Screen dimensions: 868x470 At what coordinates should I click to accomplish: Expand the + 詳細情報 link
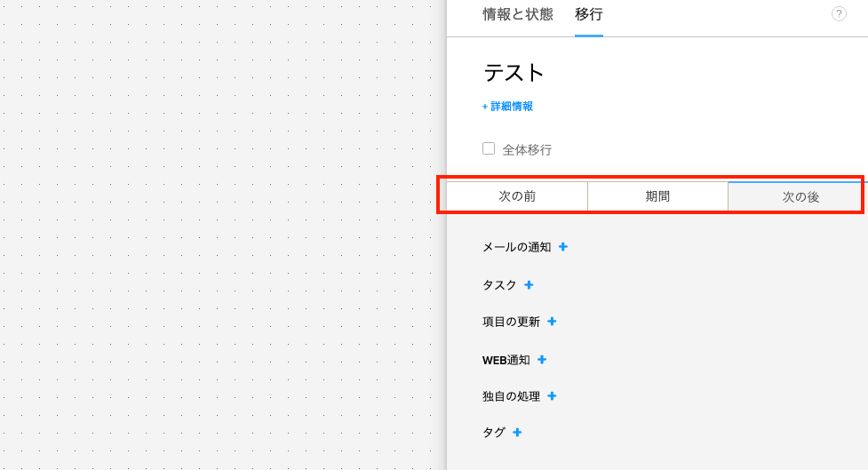pyautogui.click(x=507, y=107)
